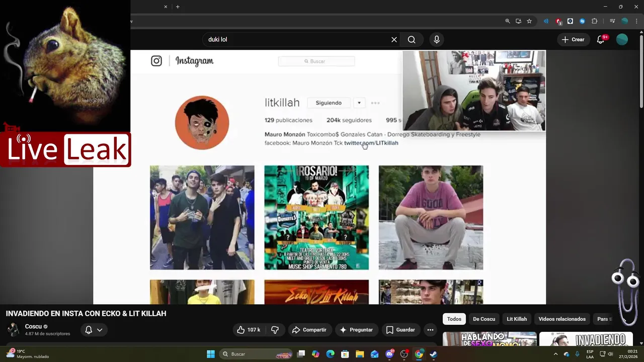Click the zoom magnifier in address bar

pos(508,21)
